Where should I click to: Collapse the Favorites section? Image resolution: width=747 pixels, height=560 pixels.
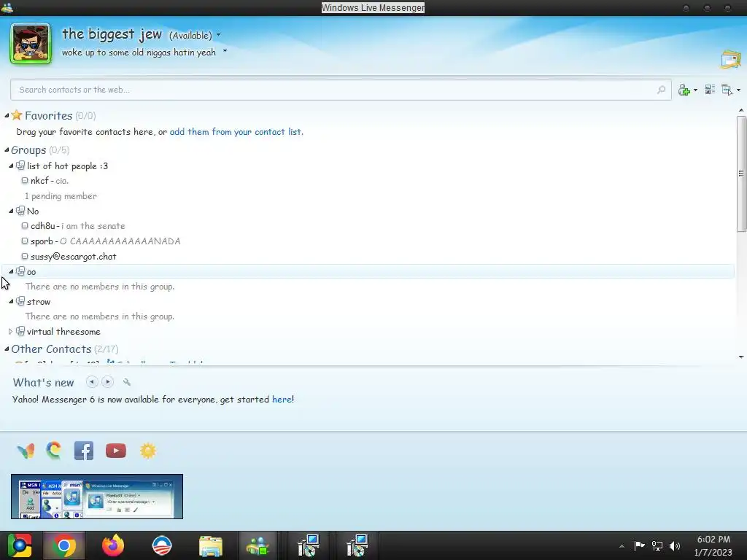pyautogui.click(x=7, y=115)
